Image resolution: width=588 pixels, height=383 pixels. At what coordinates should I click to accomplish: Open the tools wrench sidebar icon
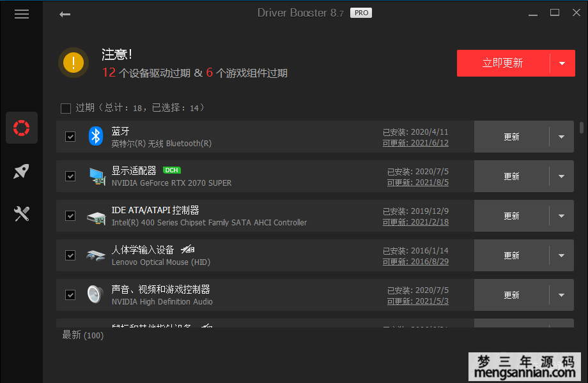point(21,214)
